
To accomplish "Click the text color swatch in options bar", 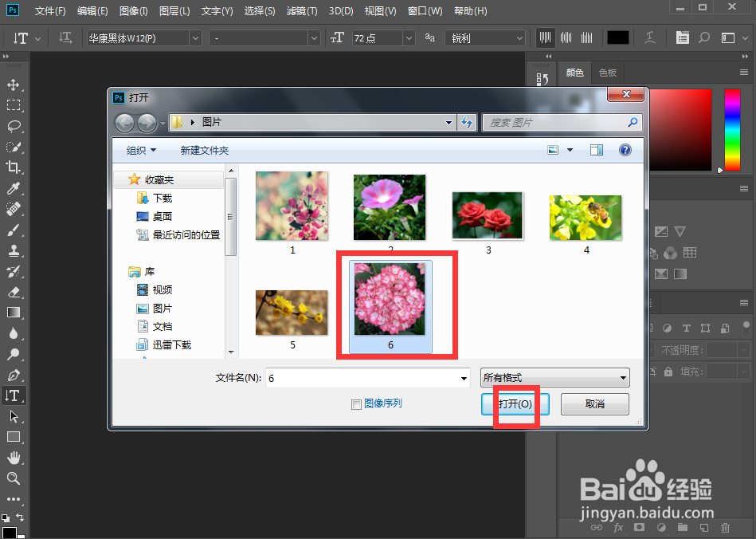I will 617,37.
